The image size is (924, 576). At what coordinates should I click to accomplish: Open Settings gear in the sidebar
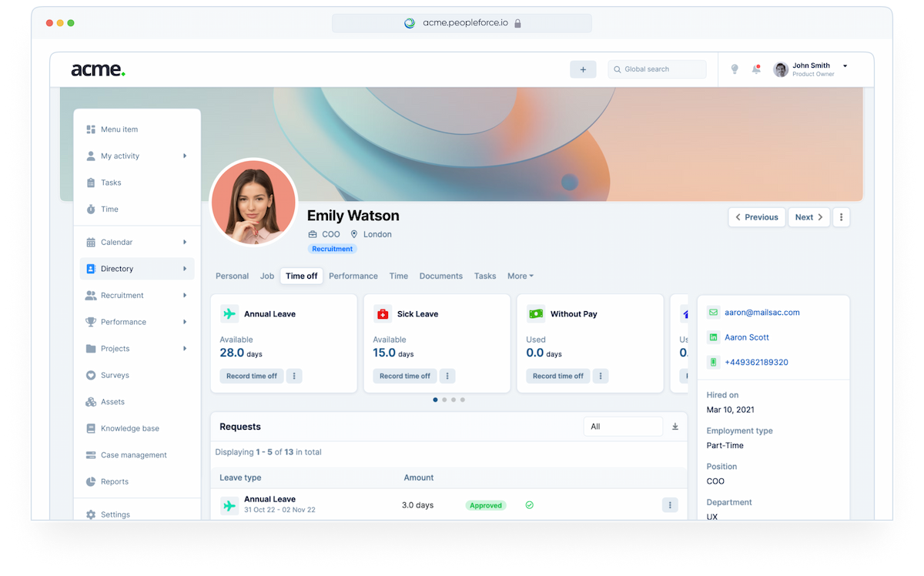point(91,514)
